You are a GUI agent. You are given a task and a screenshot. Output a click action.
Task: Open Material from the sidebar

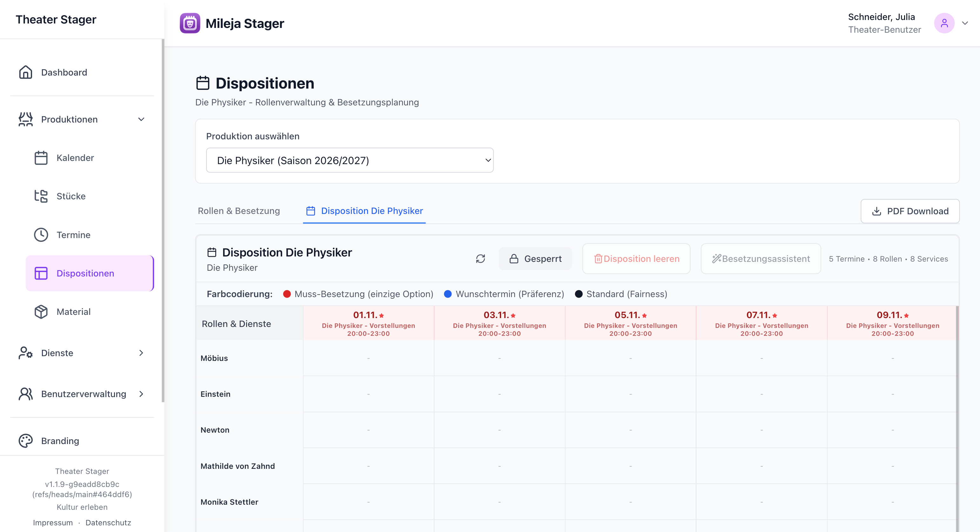point(73,312)
